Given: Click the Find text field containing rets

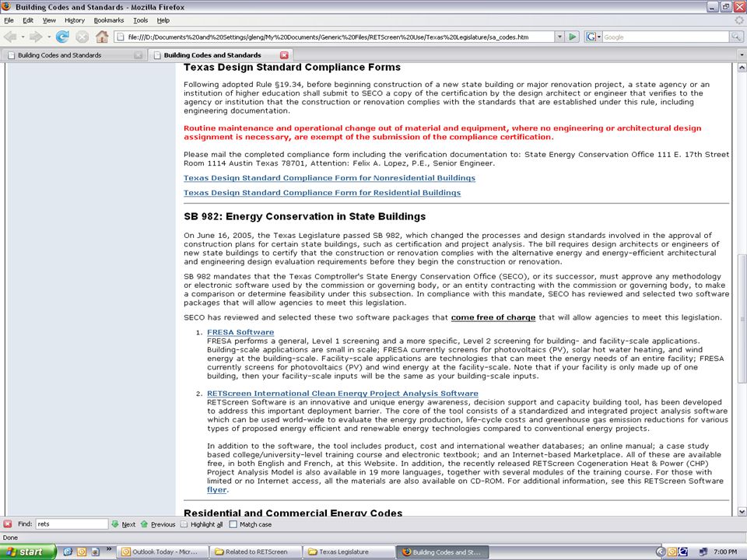Looking at the screenshot, I should (72, 523).
